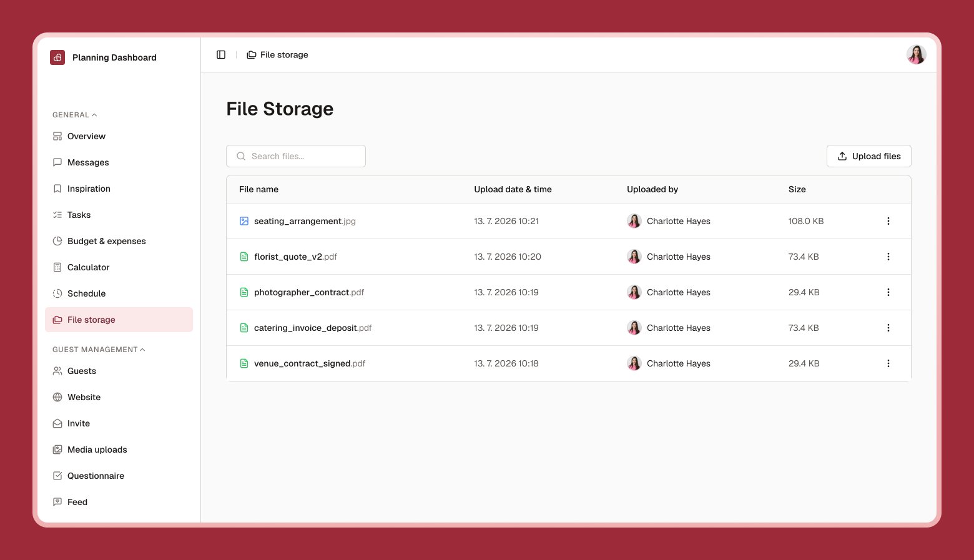This screenshot has height=560, width=974.
Task: Open Calculator from the sidebar
Action: tap(119, 267)
